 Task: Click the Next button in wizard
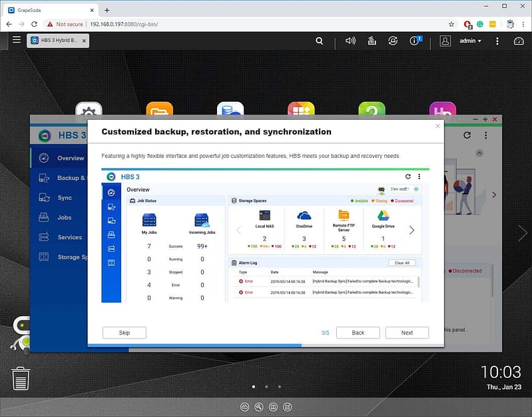tap(407, 332)
